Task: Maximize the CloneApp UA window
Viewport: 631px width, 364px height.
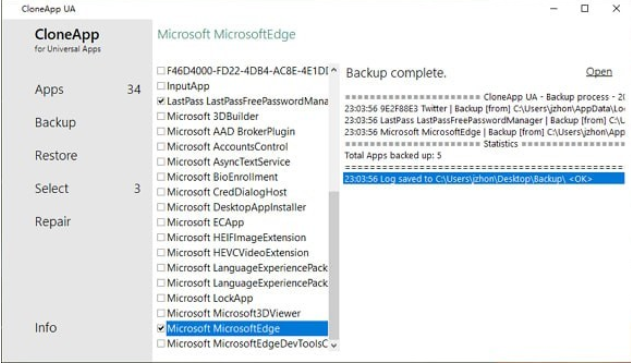Action: pyautogui.click(x=585, y=8)
